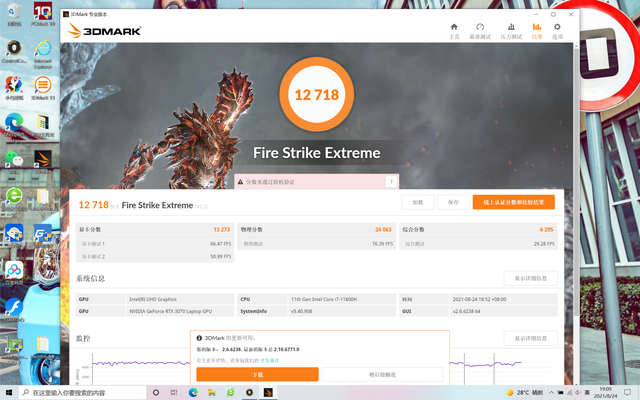Expand the system tray hidden icons chevron
The image size is (640, 400).
551,392
